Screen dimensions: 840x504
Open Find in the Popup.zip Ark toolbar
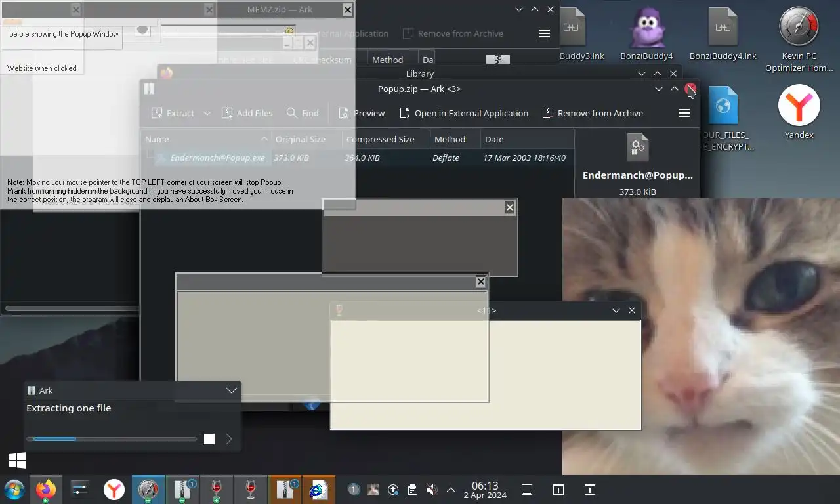pos(303,113)
